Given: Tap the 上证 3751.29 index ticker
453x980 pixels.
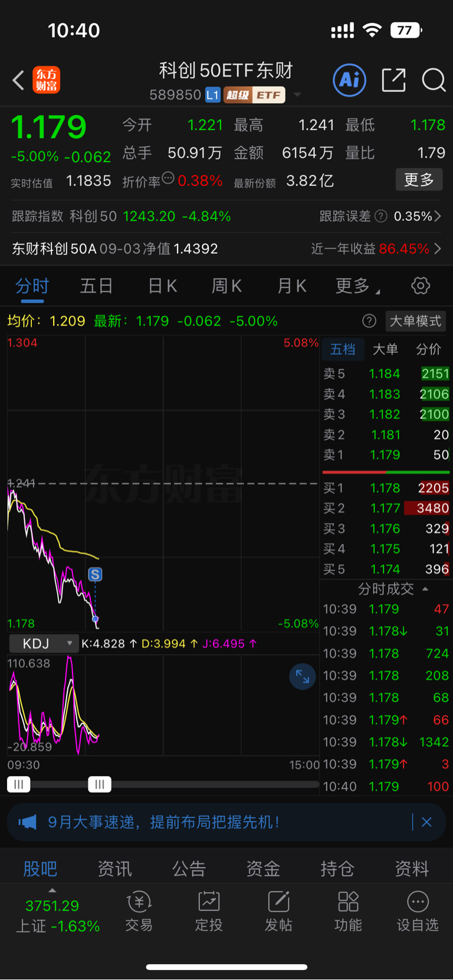Looking at the screenshot, I should [57, 916].
